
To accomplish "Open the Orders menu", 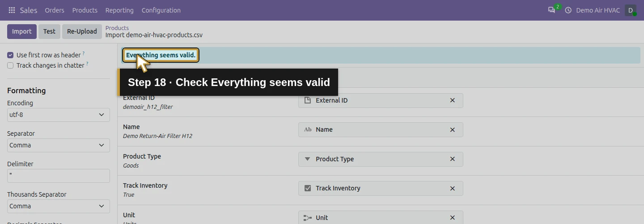I will pyautogui.click(x=55, y=10).
